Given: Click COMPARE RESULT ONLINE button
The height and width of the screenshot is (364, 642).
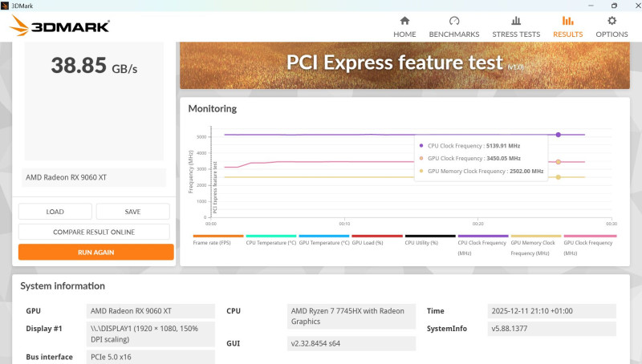Looking at the screenshot, I should (x=94, y=232).
